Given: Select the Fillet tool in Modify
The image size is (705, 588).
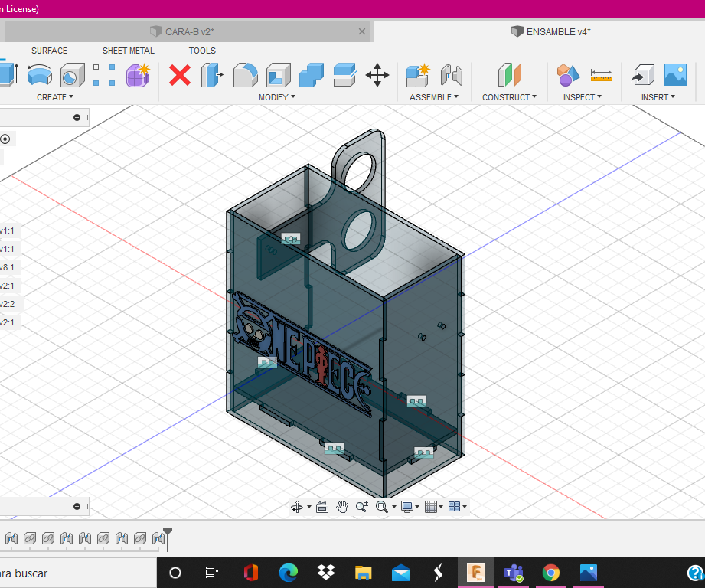Looking at the screenshot, I should (x=245, y=75).
